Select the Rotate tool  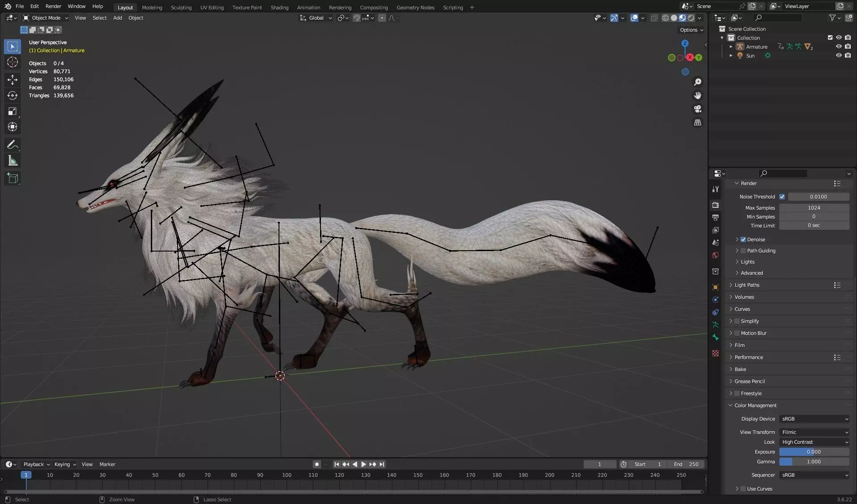(12, 95)
